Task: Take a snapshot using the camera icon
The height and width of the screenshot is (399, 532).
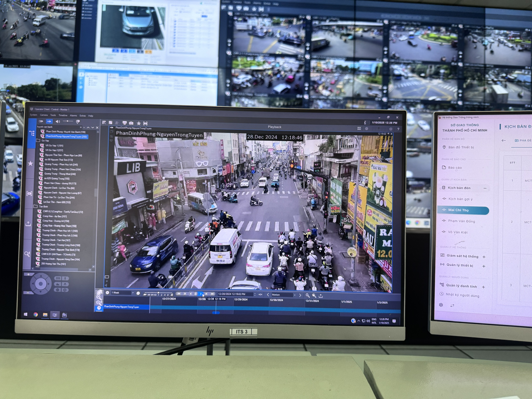Action: point(131,123)
